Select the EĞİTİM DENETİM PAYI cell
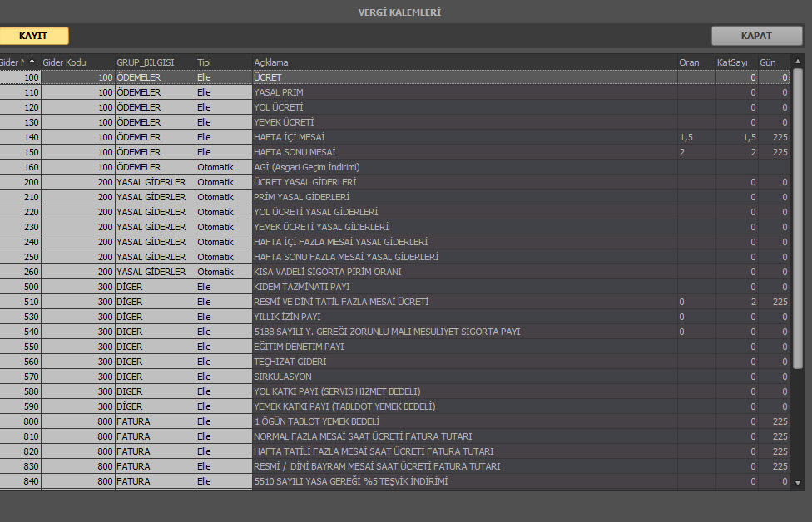This screenshot has height=522, width=812. tap(464, 347)
